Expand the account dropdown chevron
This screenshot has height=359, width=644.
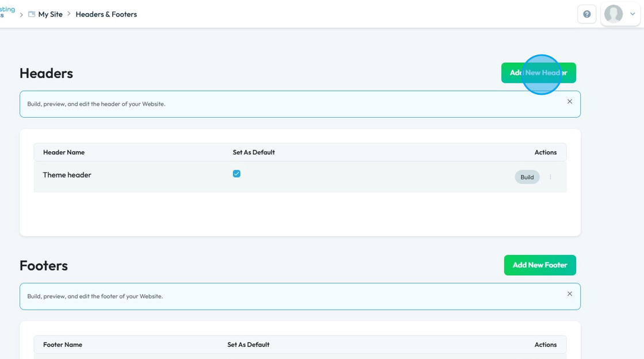coord(632,14)
